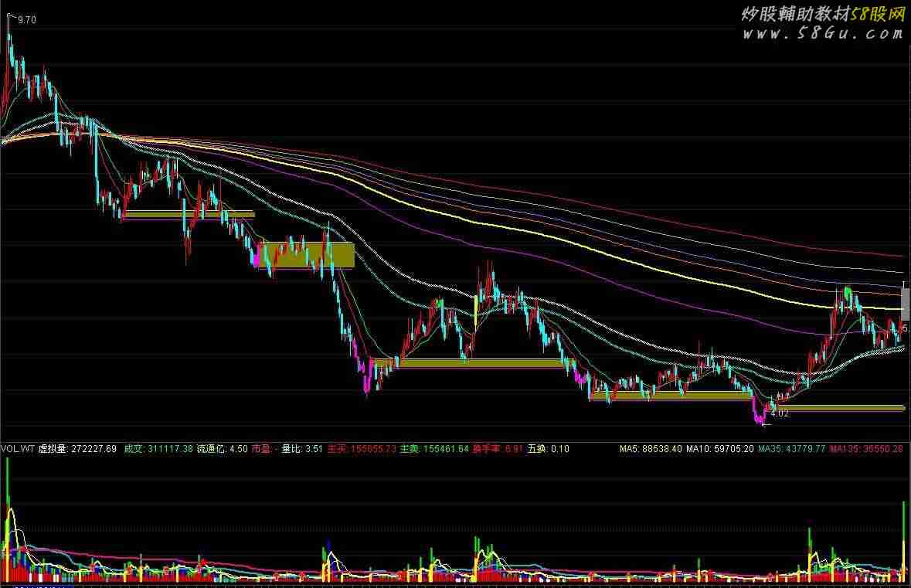
Task: Click the 4.02 low price label
Action: pos(780,413)
